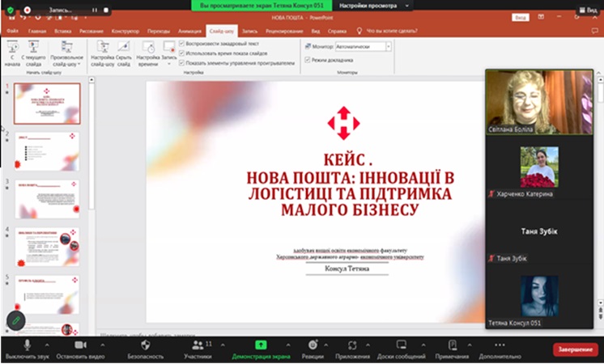Select slide 2 thumbnail in slide panel
Image resolution: width=604 pixels, height=364 pixels.
click(47, 151)
